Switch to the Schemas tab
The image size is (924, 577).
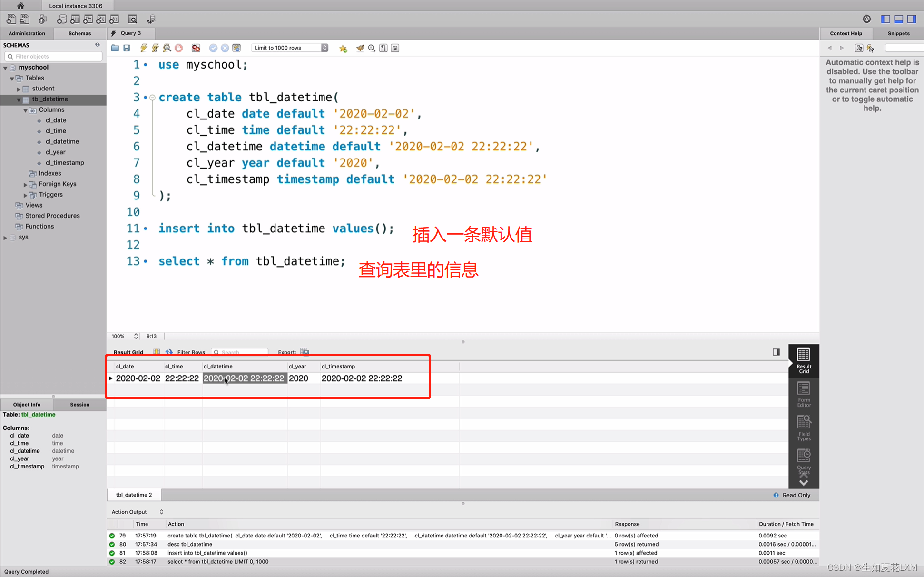[x=79, y=33]
